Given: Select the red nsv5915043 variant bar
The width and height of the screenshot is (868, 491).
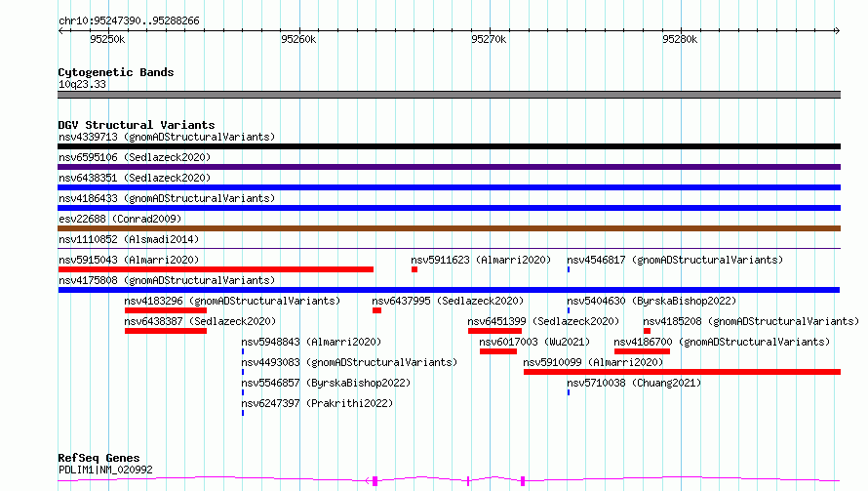Looking at the screenshot, I should [x=216, y=269].
